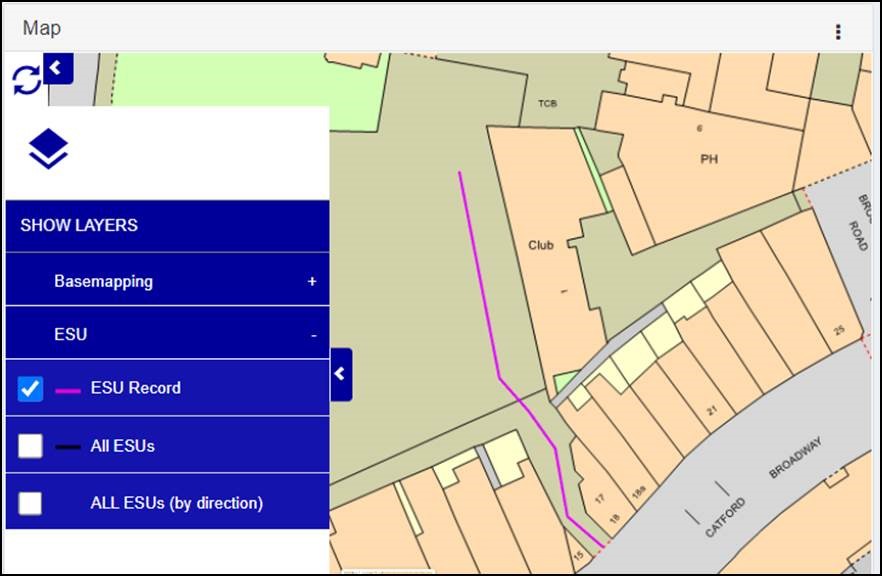This screenshot has width=882, height=576.
Task: Uncheck the ESU Record layer checkbox
Action: pos(30,389)
